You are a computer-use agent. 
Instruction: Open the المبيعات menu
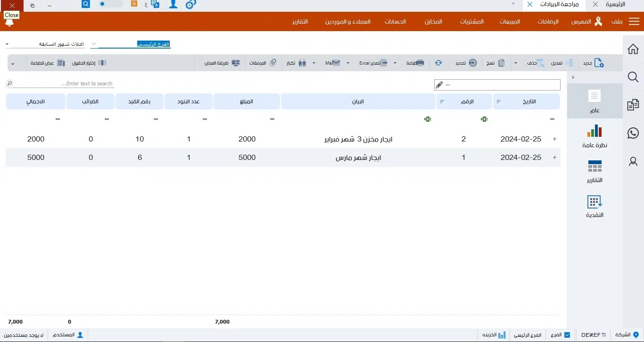click(x=510, y=21)
